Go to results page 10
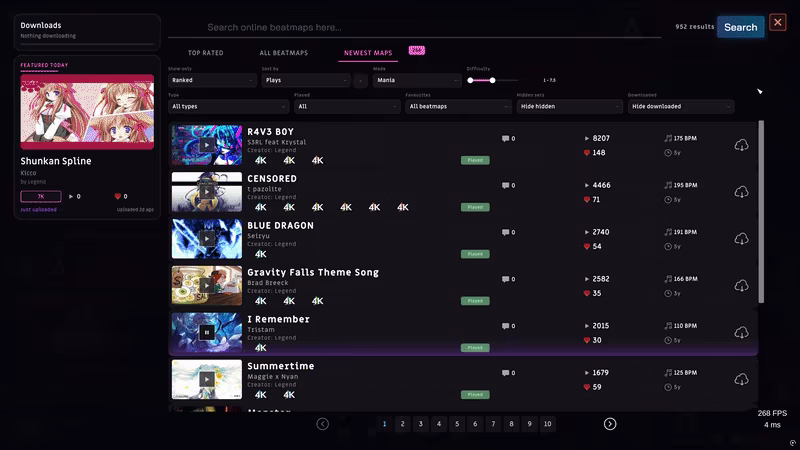Image resolution: width=800 pixels, height=450 pixels. (547, 424)
